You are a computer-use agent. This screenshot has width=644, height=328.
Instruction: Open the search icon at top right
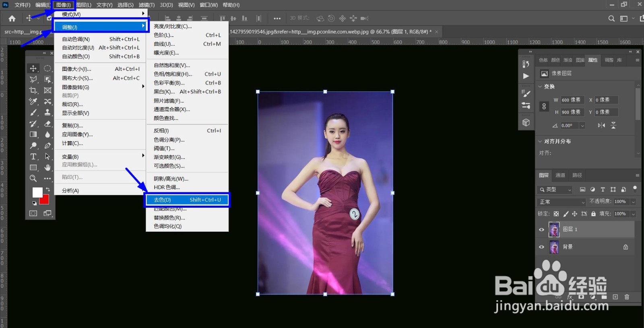tap(611, 19)
